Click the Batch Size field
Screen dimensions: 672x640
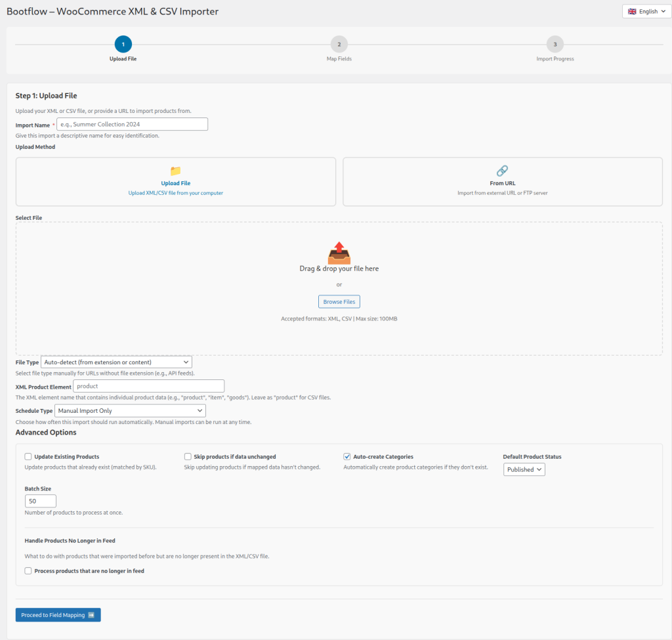[x=40, y=501]
